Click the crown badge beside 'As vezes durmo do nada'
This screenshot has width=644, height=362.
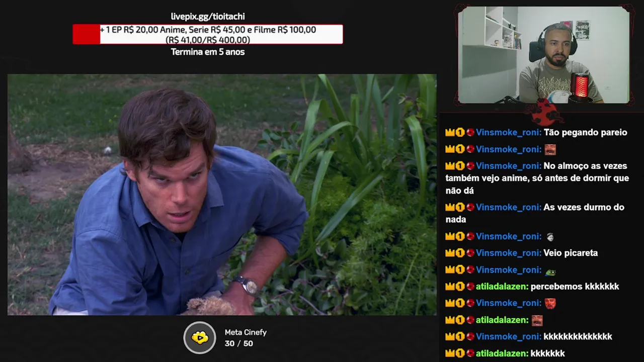(x=450, y=208)
